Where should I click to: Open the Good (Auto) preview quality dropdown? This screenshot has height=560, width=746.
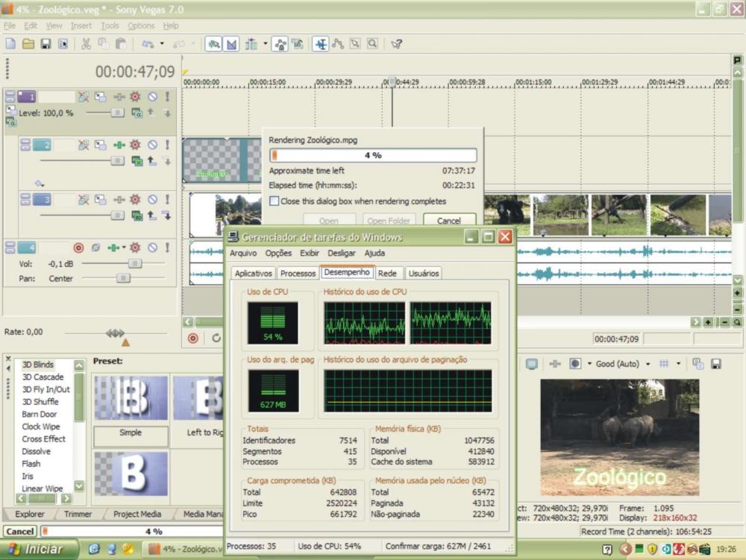pyautogui.click(x=648, y=364)
